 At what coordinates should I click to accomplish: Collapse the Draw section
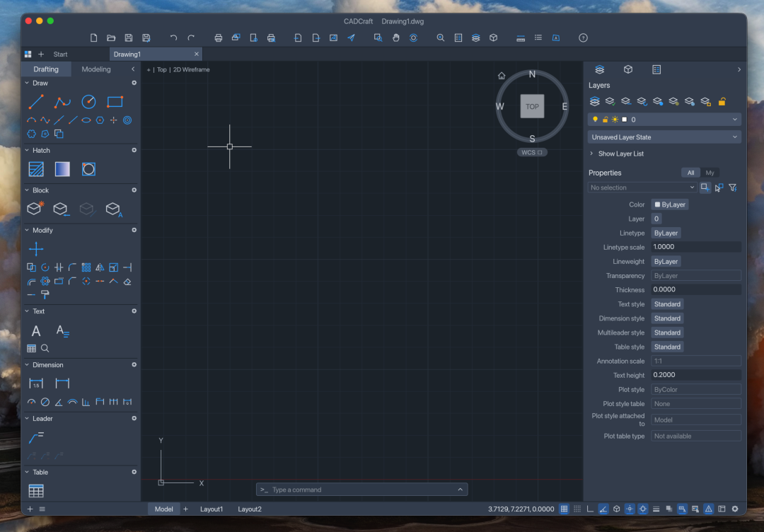pos(27,83)
